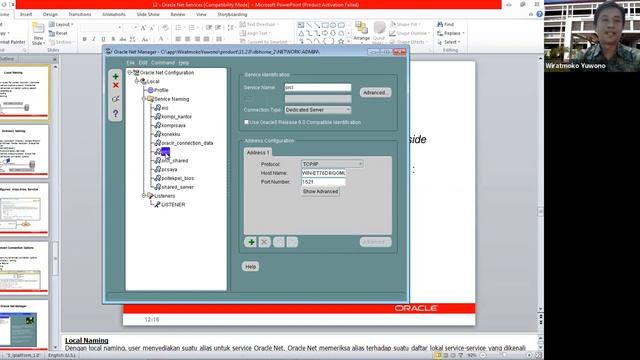The height and width of the screenshot is (360, 640).
Task: Open the Layout dropdown in Slides group
Action: click(x=61, y=24)
